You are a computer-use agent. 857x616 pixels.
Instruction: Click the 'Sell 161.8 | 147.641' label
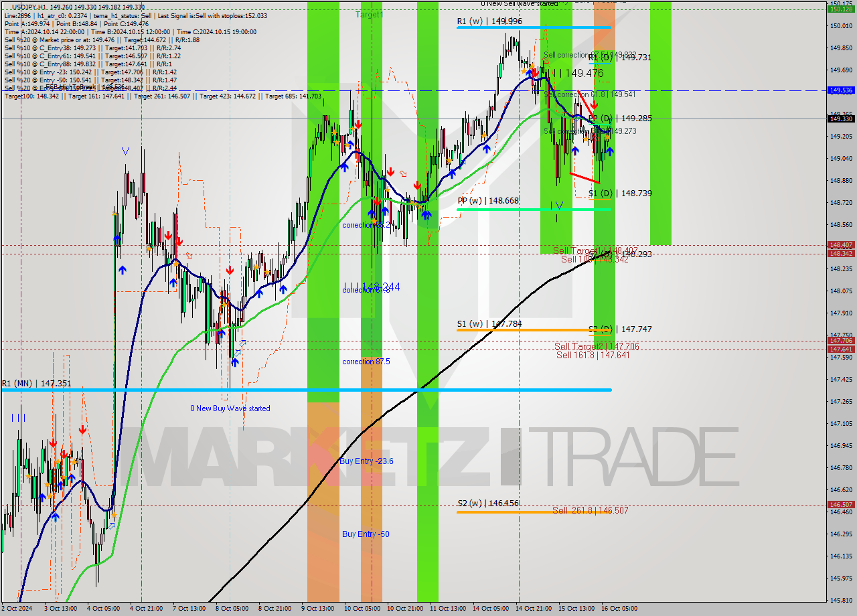pos(593,355)
